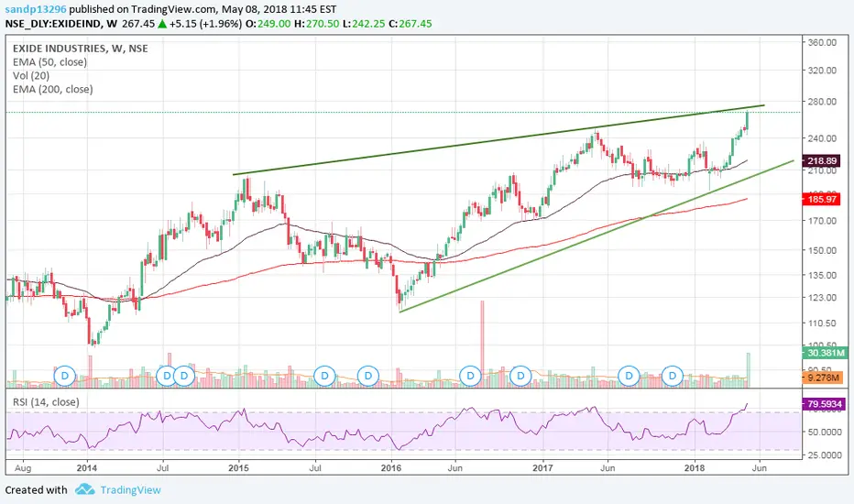The image size is (854, 504).
Task: Click the O:249.00 open value
Action: click(268, 24)
